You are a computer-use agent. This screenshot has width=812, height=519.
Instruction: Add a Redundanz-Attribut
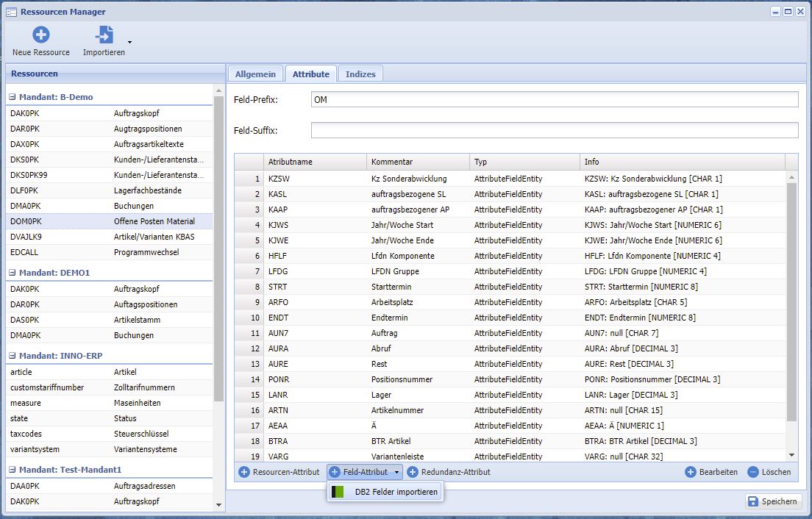[x=449, y=472]
